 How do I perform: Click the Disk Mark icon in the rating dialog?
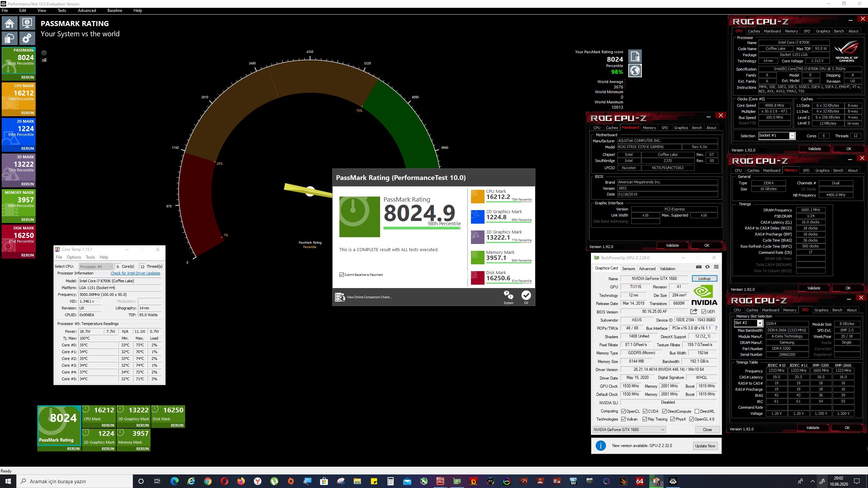pos(477,278)
